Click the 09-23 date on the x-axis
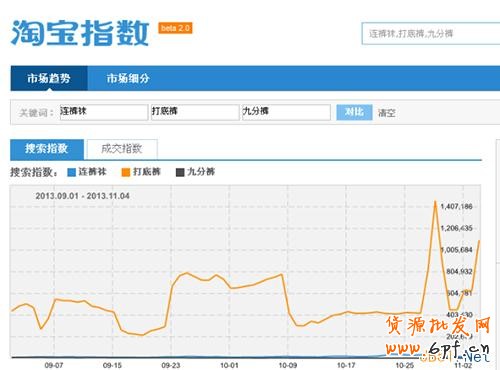Viewport: 500px width, 370px height. pyautogui.click(x=171, y=365)
